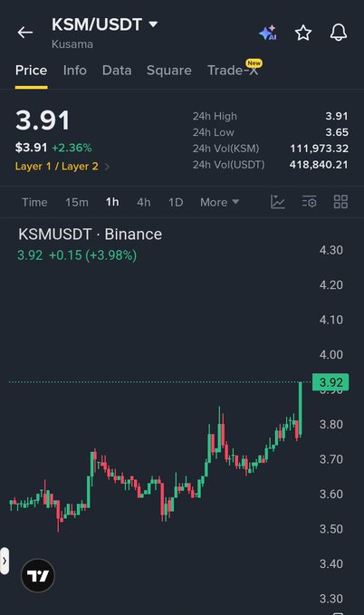Tap the +2.36% change value
This screenshot has height=615, width=364.
[72, 148]
